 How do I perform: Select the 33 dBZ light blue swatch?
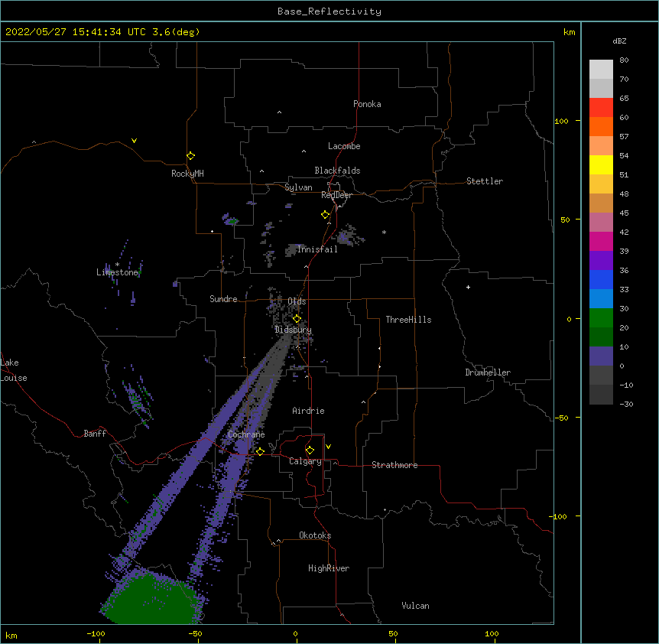pyautogui.click(x=601, y=299)
